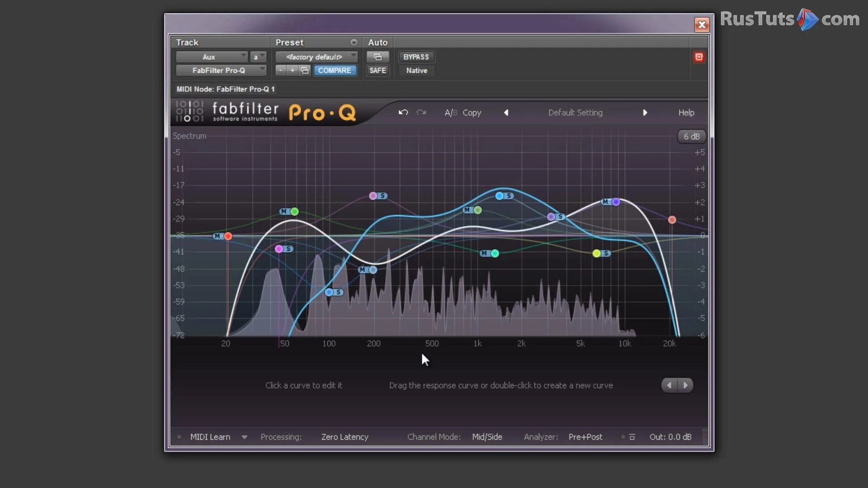Click the A/B switch button
This screenshot has height=488, width=868.
click(x=451, y=113)
